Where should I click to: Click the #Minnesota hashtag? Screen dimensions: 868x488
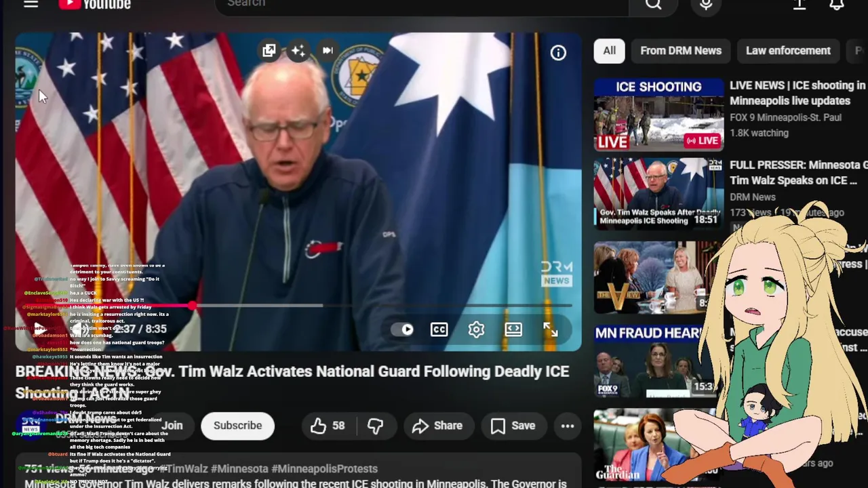pyautogui.click(x=239, y=469)
